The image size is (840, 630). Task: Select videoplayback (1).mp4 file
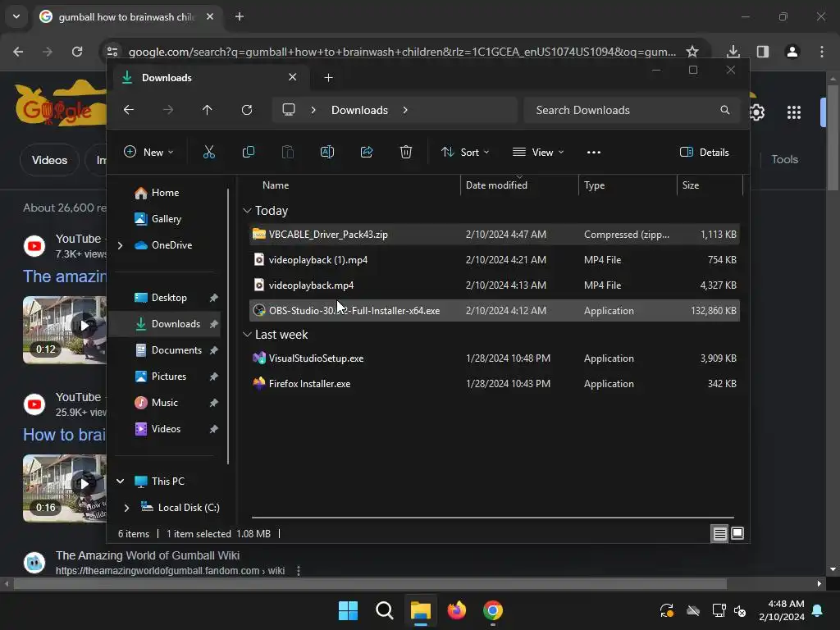point(494,260)
